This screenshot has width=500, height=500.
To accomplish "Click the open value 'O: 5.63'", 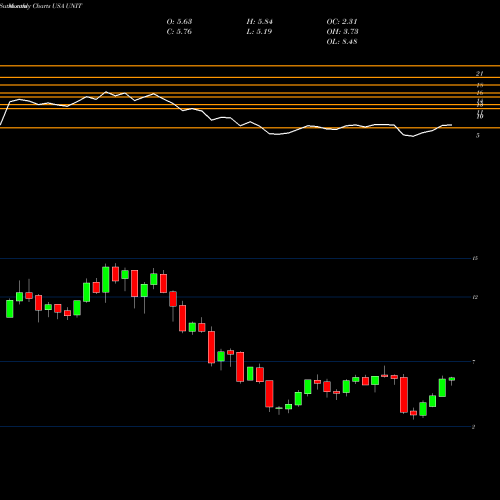I will pos(179,22).
